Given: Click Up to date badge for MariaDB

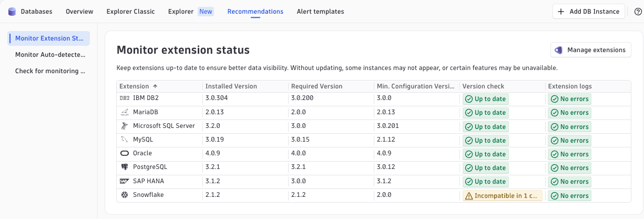Looking at the screenshot, I should tap(485, 113).
